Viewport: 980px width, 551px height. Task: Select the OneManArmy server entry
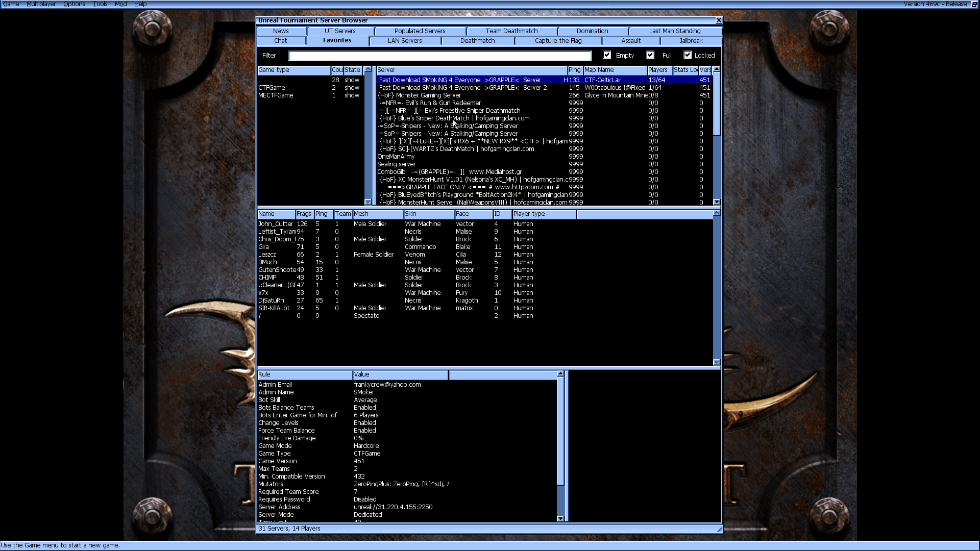pos(544,157)
